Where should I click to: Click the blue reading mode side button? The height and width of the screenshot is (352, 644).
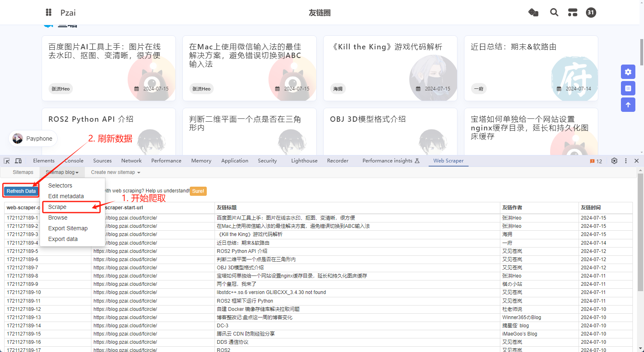628,88
